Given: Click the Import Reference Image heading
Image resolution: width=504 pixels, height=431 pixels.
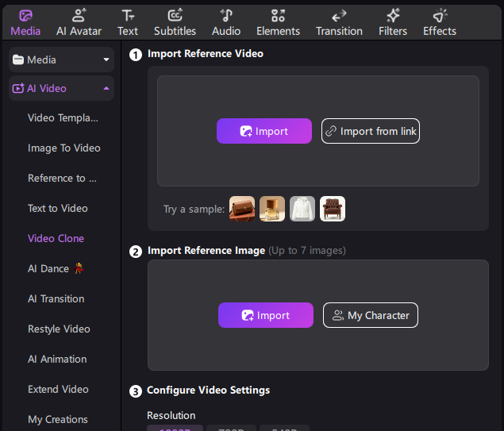Looking at the screenshot, I should pyautogui.click(x=206, y=251).
